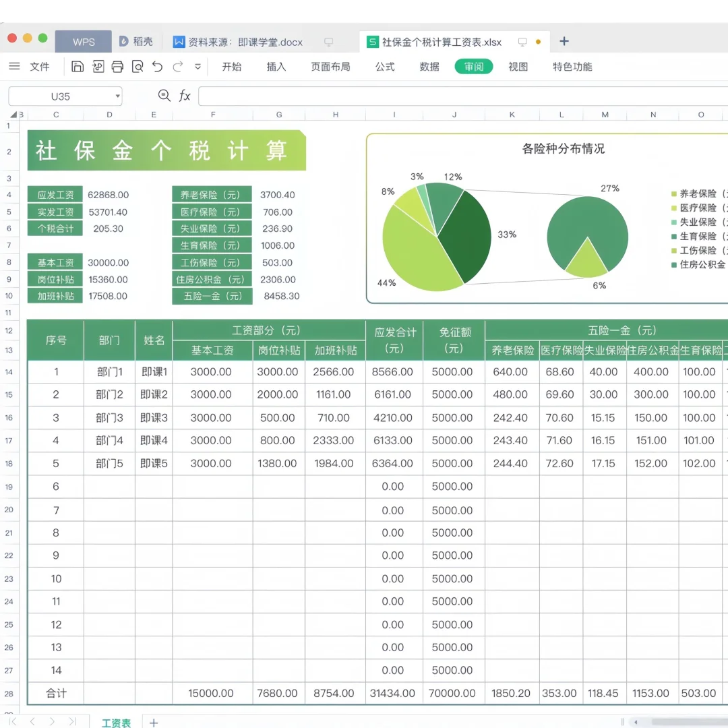Click the 序号 table header
728x728 pixels.
click(x=56, y=340)
